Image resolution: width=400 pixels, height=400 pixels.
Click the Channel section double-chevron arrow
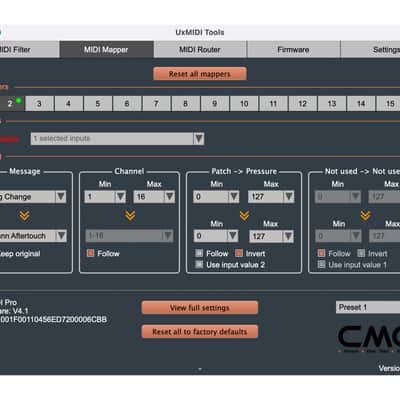click(x=130, y=215)
